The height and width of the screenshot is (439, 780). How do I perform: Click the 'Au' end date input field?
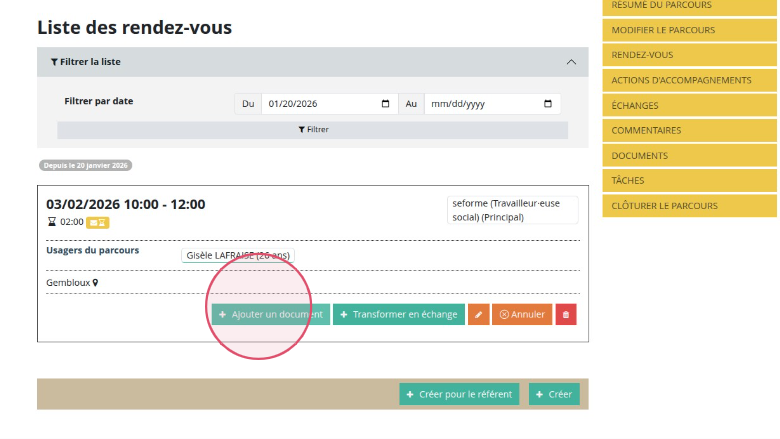(x=480, y=104)
